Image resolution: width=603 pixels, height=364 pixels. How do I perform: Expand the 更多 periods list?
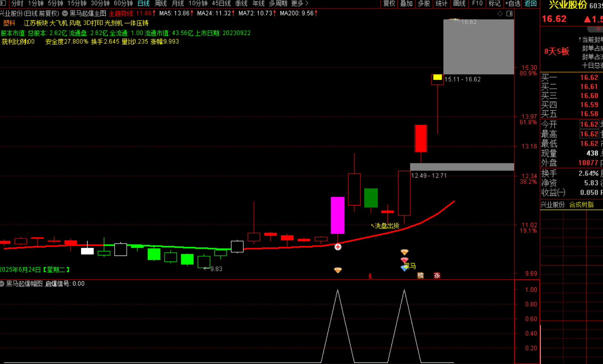pos(300,4)
